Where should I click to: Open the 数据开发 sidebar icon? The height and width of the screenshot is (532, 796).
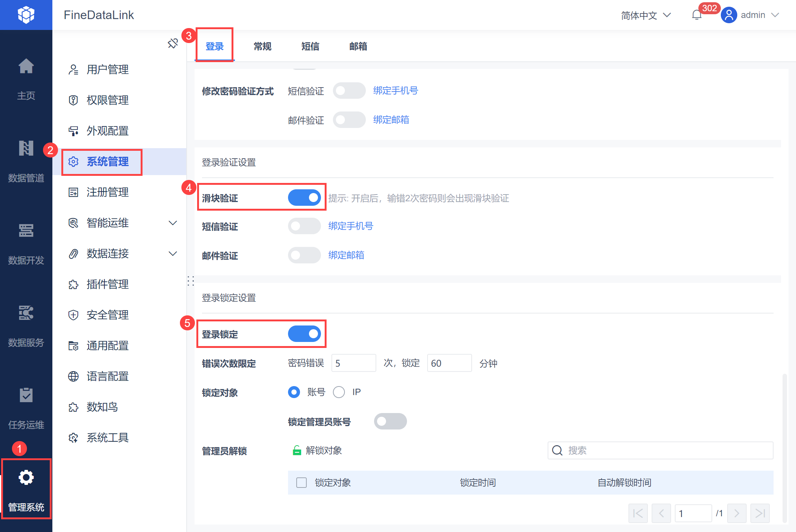26,231
